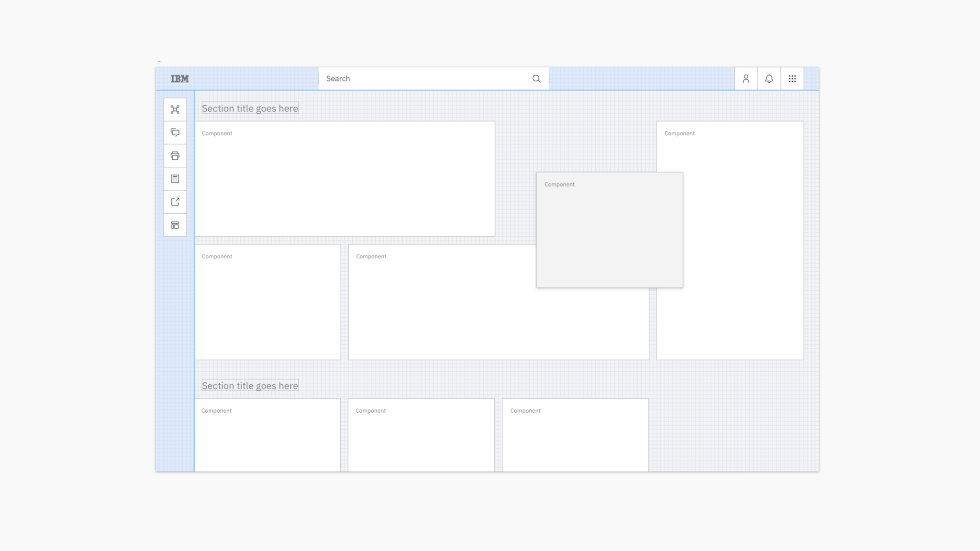This screenshot has height=551, width=980.
Task: Open the calculator tool from the sidebar
Action: (175, 178)
